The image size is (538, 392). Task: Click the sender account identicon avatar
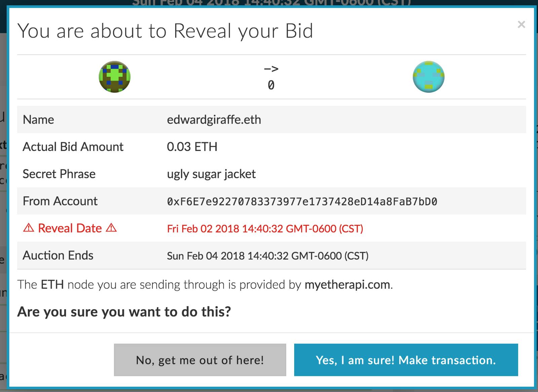[x=115, y=77]
